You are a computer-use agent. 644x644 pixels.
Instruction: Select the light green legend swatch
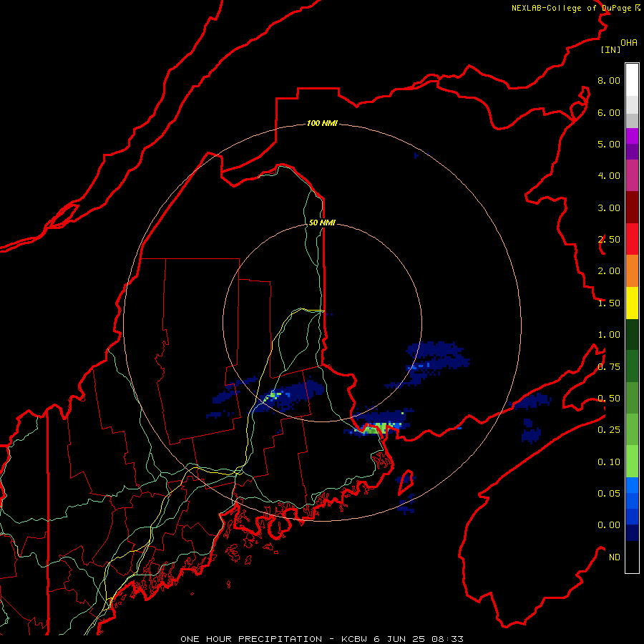click(632, 462)
